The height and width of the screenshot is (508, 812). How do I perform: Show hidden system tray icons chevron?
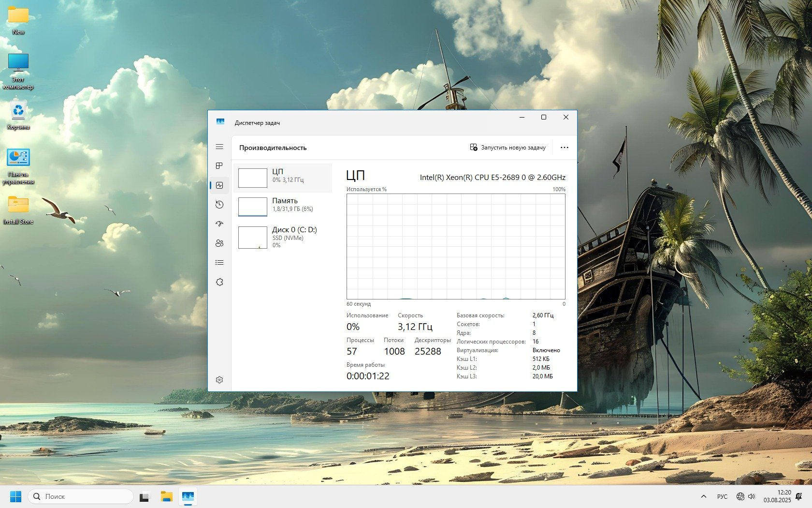point(704,496)
